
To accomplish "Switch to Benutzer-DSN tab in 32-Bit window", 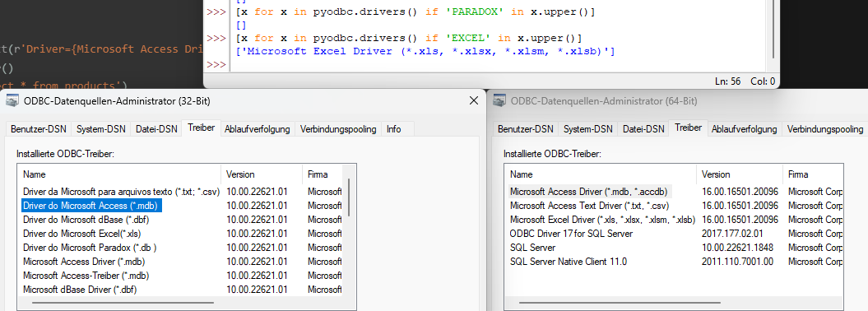I will point(38,129).
